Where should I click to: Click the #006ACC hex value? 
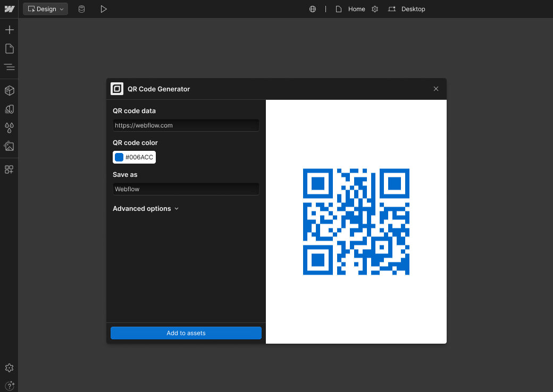pyautogui.click(x=139, y=157)
